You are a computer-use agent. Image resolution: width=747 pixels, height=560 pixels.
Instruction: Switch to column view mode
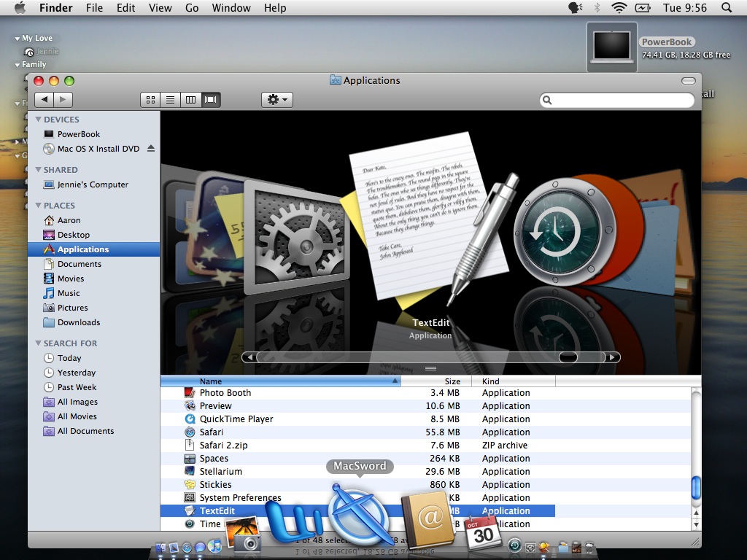pyautogui.click(x=191, y=100)
